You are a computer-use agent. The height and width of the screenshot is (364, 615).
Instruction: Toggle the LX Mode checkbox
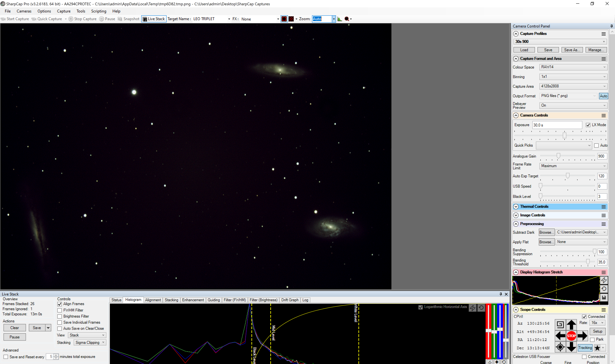[x=588, y=125]
